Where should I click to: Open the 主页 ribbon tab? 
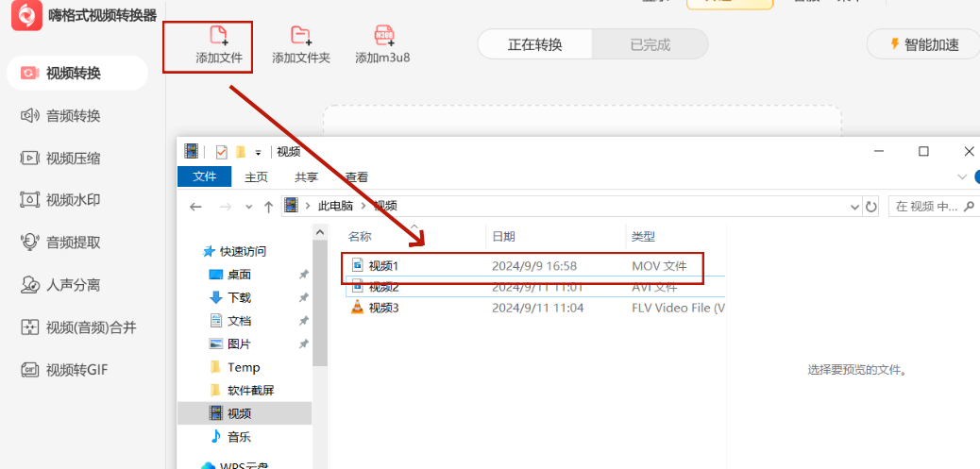(256, 176)
